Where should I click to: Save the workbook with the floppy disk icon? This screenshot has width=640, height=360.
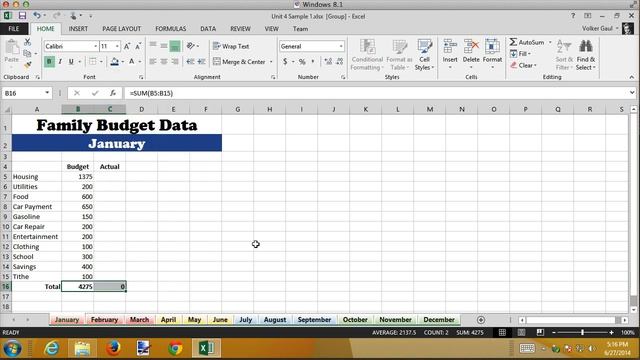[x=22, y=16]
